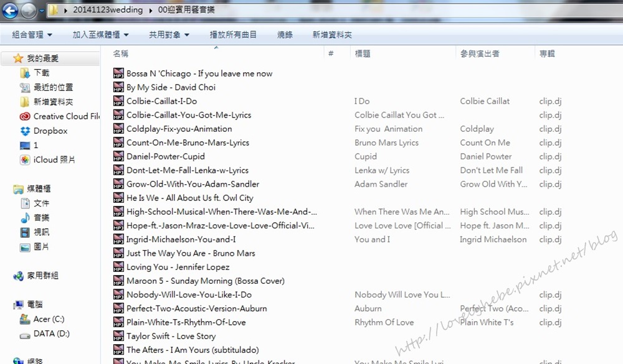This screenshot has height=364, width=623.
Task: Select MP3 icon for Taylor Swift - Love Story
Action: tap(118, 336)
